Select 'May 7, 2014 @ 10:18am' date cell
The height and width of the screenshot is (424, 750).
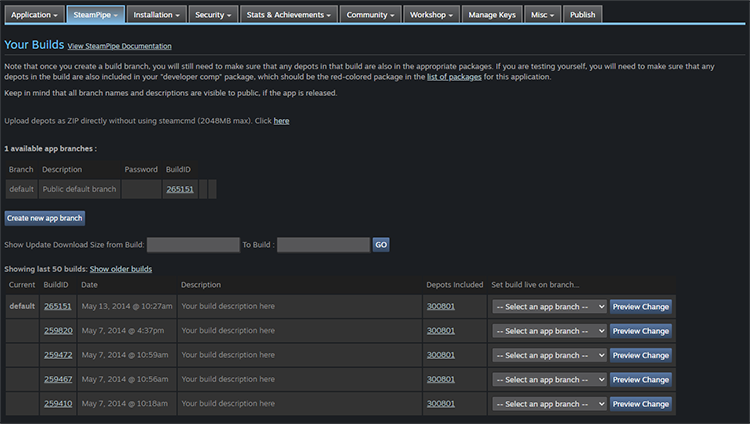[127, 404]
